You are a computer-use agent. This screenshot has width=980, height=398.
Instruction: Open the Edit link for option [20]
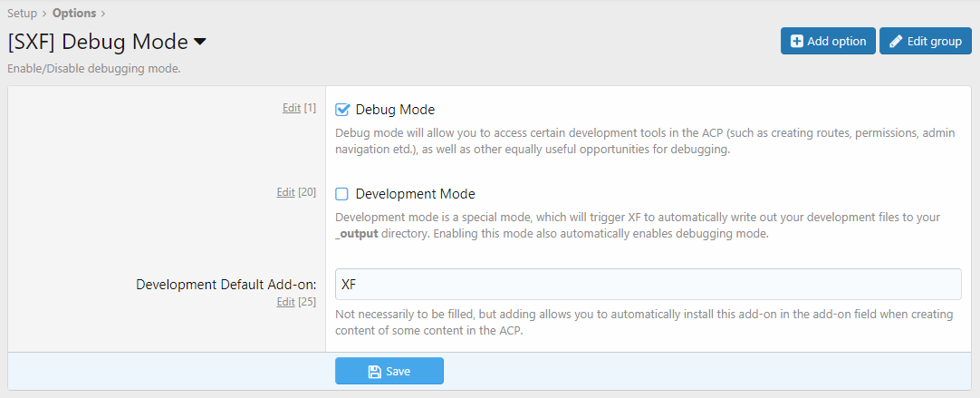pyautogui.click(x=285, y=192)
